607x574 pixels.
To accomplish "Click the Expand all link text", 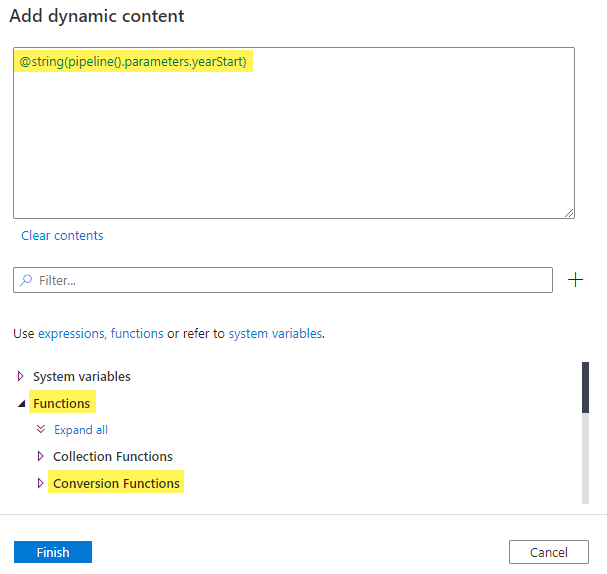I will [81, 430].
